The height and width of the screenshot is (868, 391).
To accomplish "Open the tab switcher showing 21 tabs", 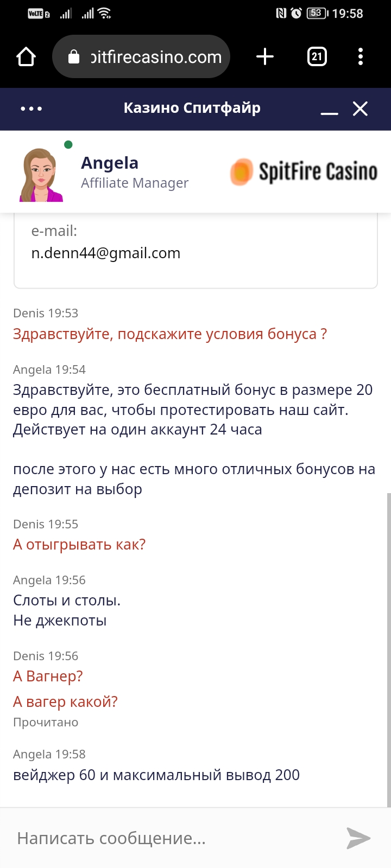I will (317, 56).
